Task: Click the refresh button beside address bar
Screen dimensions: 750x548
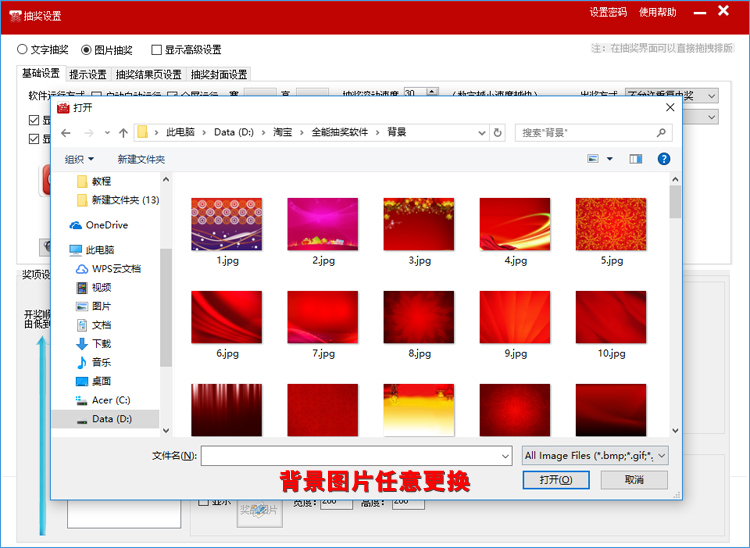Action: click(x=497, y=132)
